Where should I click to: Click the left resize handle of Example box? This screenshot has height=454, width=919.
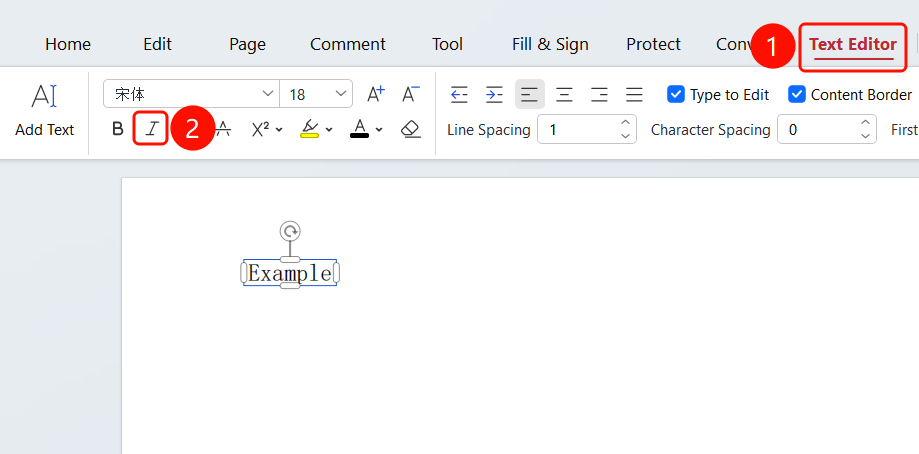[244, 273]
